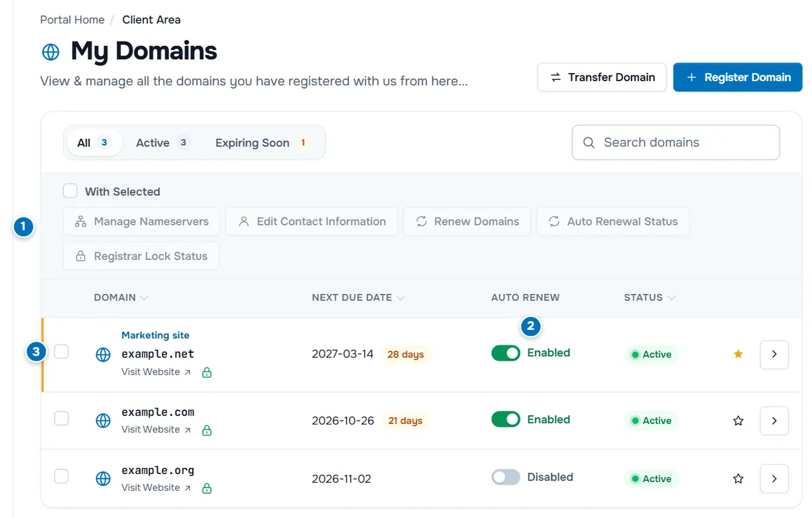This screenshot has height=518, width=812.
Task: Click the Register Domain button
Action: 738,77
